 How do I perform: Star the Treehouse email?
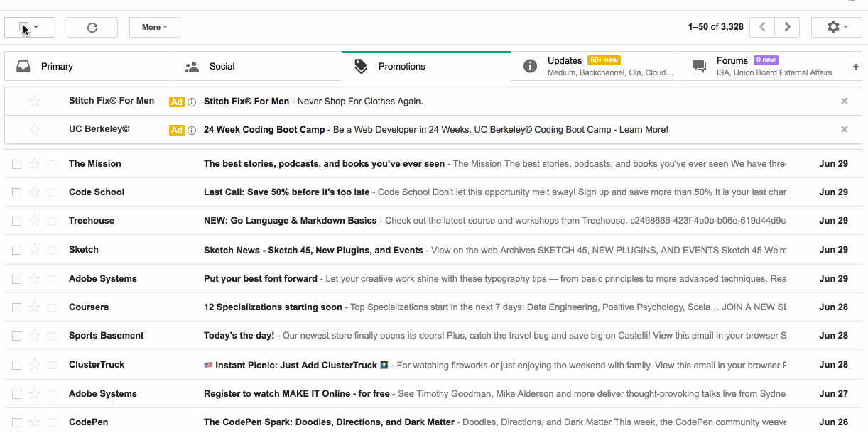pyautogui.click(x=34, y=221)
